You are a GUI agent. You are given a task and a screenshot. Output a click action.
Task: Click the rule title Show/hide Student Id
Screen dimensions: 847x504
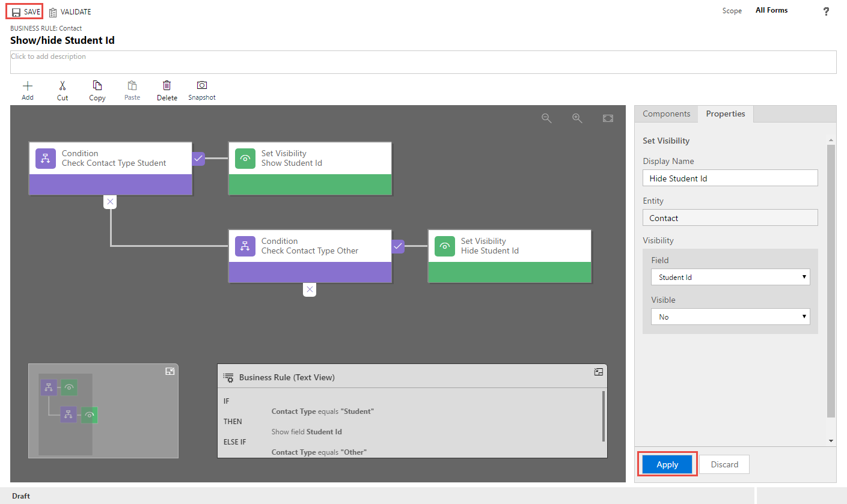[63, 40]
